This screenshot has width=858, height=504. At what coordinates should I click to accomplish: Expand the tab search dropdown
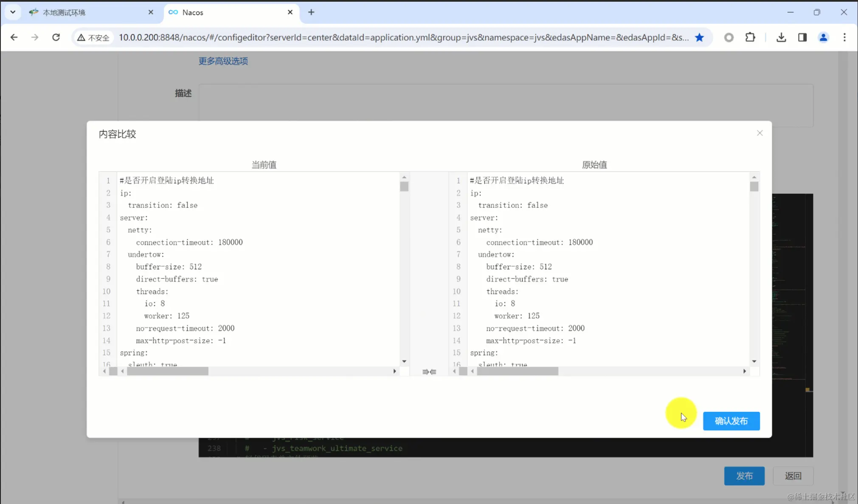point(13,12)
